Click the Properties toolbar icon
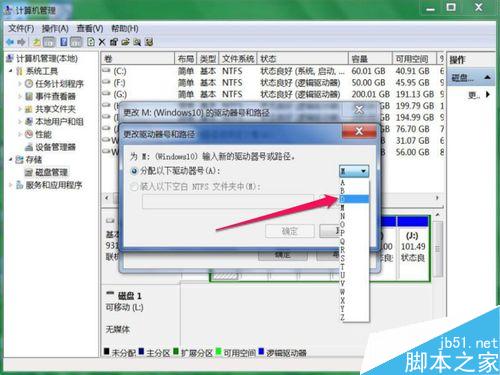500x375 pixels. 114,42
